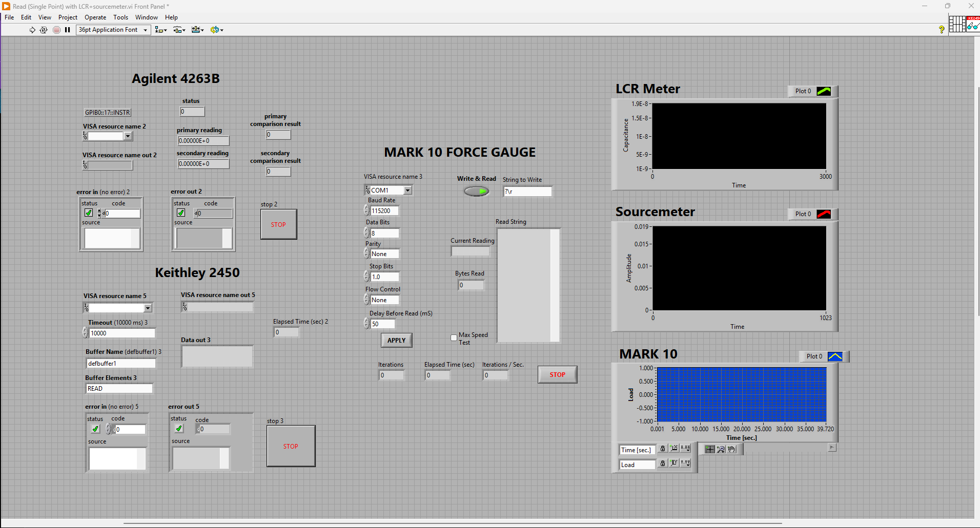
Task: Click the stop 2 STOP button
Action: (278, 224)
